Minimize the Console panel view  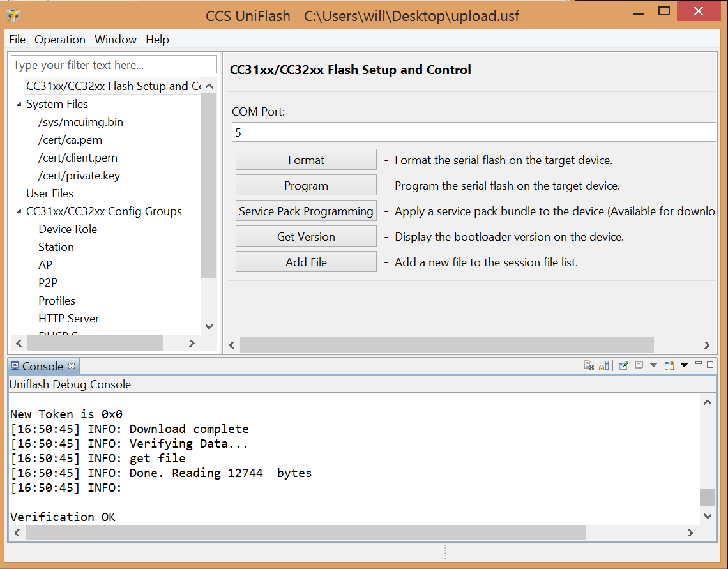(698, 365)
